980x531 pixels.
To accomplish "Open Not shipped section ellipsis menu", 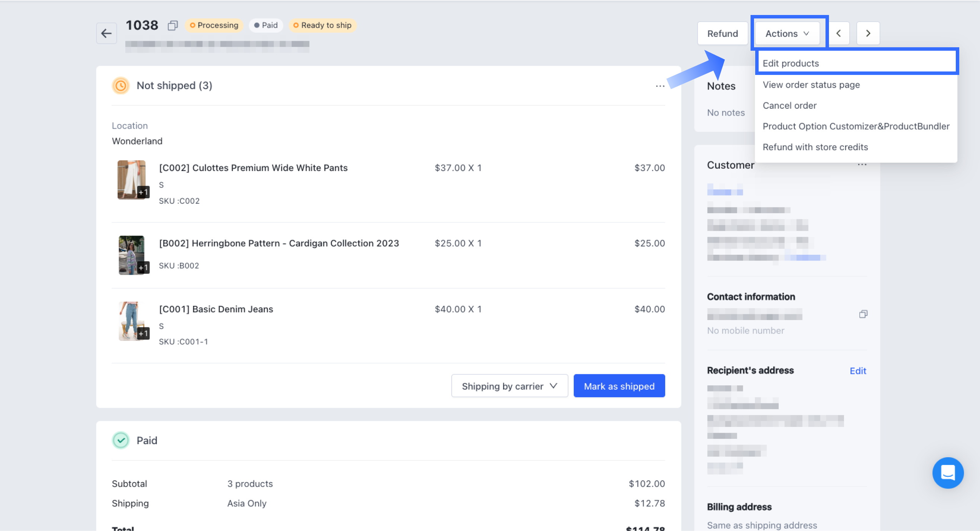I will 660,86.
